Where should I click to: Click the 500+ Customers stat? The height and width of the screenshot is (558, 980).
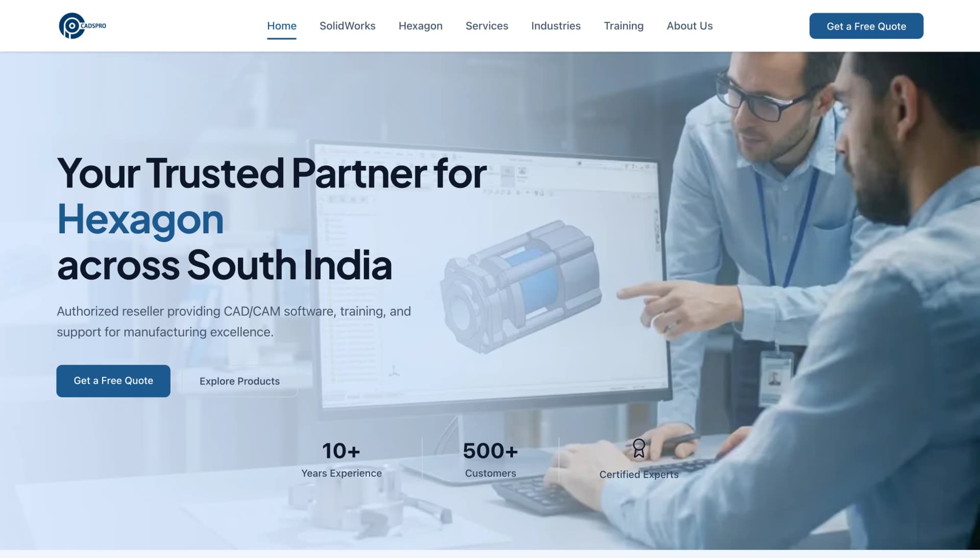coord(491,459)
